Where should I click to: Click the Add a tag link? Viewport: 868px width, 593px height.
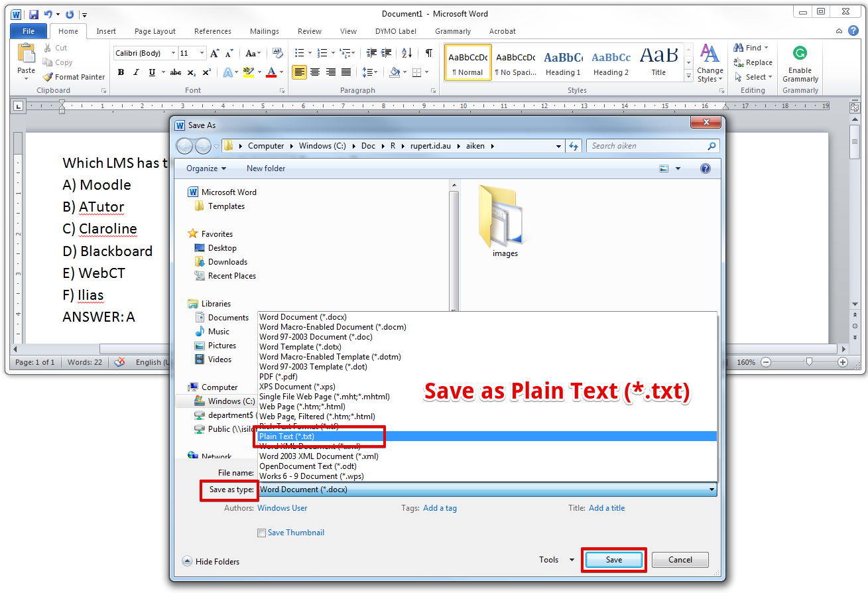440,508
